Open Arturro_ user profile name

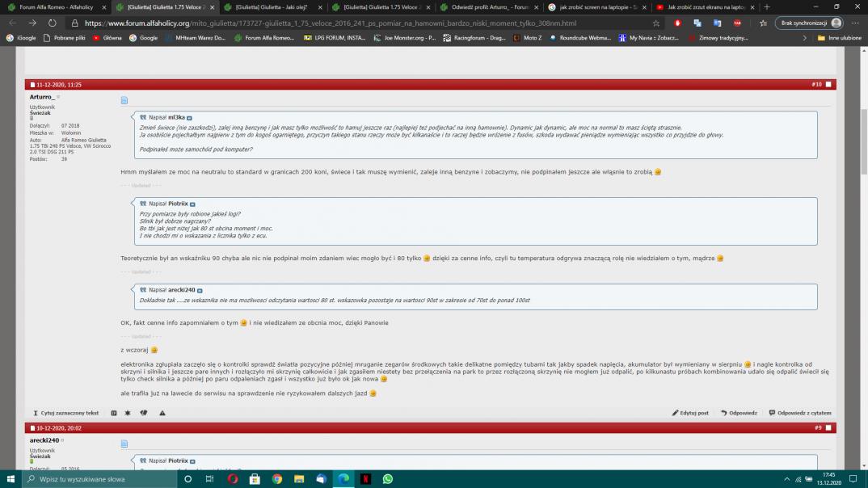click(42, 97)
